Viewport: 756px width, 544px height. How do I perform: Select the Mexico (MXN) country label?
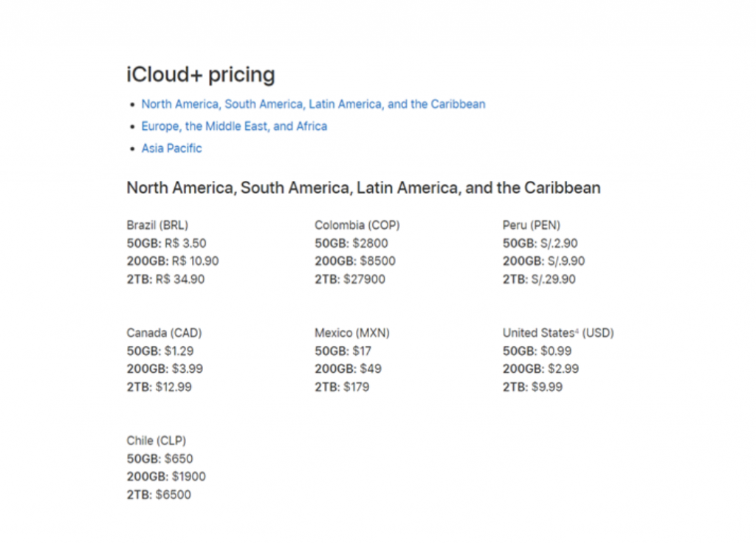351,333
